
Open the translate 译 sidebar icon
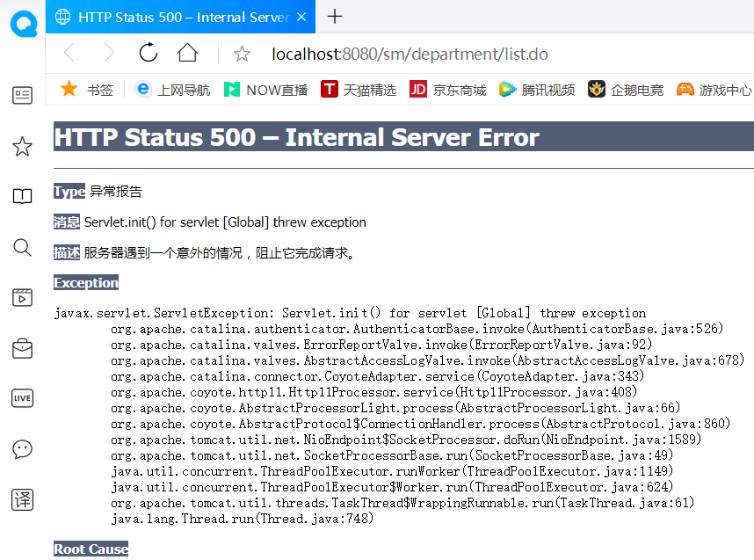[x=22, y=499]
